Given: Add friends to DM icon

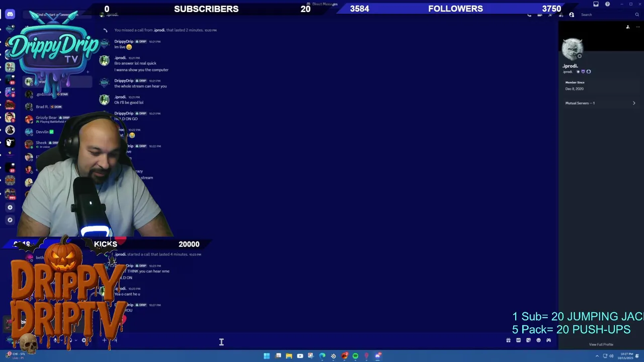Looking at the screenshot, I should click(x=560, y=15).
